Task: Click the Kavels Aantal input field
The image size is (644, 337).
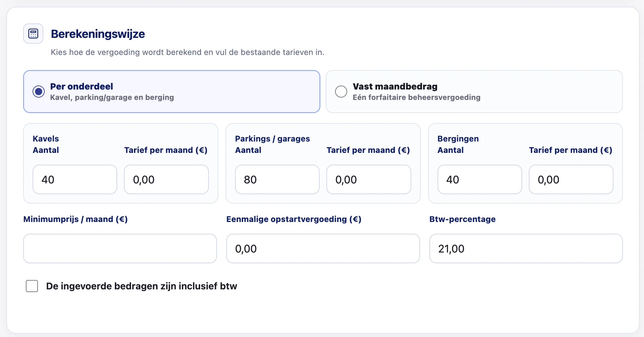Action: [x=75, y=179]
